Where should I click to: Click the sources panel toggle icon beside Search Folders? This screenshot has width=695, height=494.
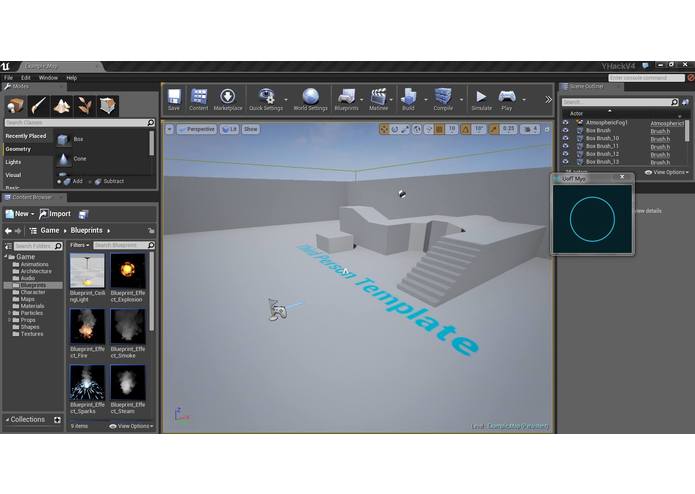click(8, 246)
